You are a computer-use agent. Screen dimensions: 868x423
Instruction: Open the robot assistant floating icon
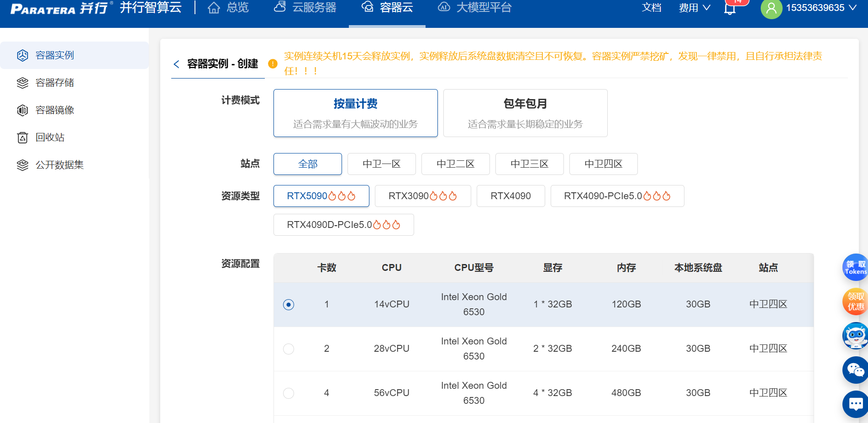tap(855, 336)
